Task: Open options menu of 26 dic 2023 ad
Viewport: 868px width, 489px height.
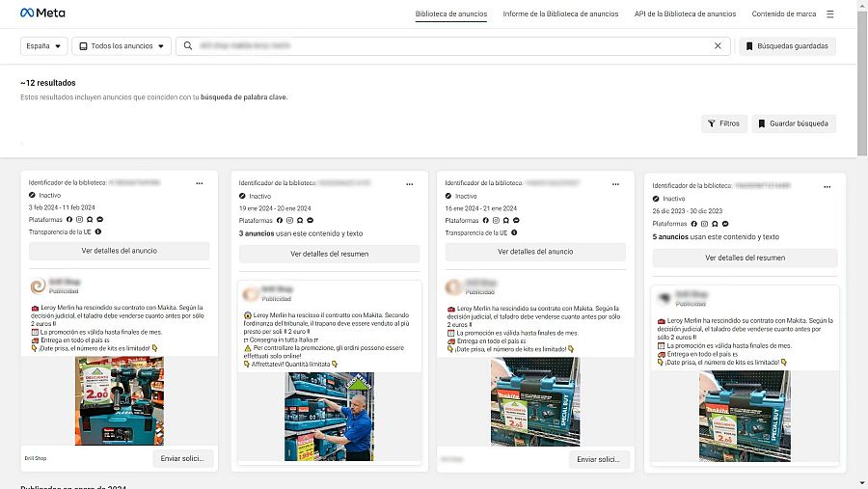Action: click(827, 187)
